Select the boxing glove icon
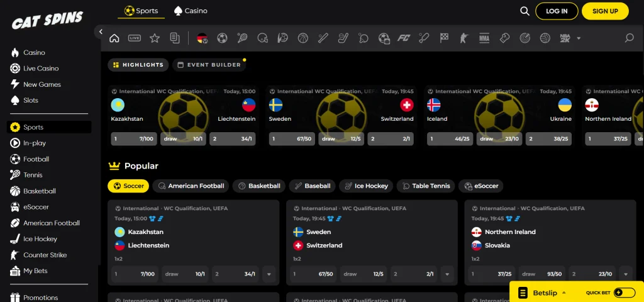 (x=504, y=38)
